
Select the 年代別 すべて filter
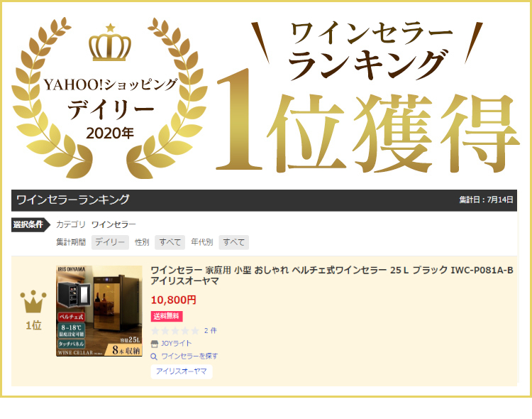pos(234,242)
